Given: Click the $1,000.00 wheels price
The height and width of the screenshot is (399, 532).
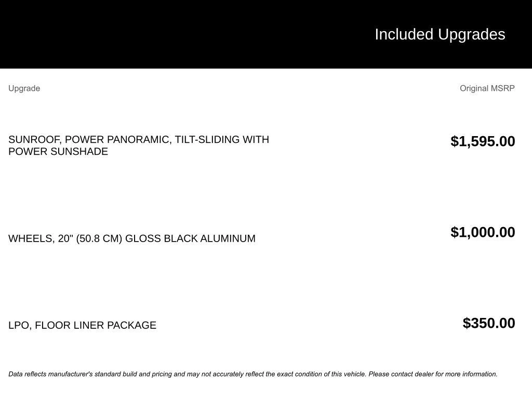Looking at the screenshot, I should click(x=483, y=232).
